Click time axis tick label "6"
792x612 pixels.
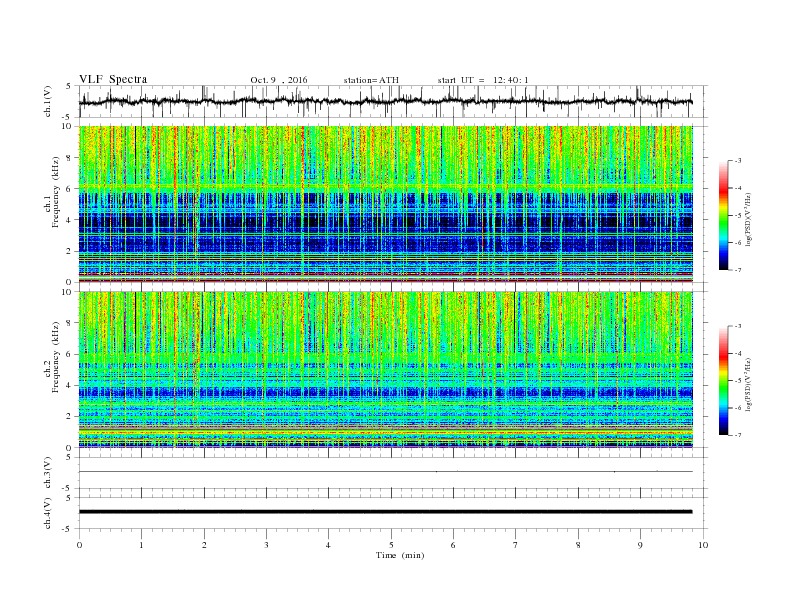point(453,545)
